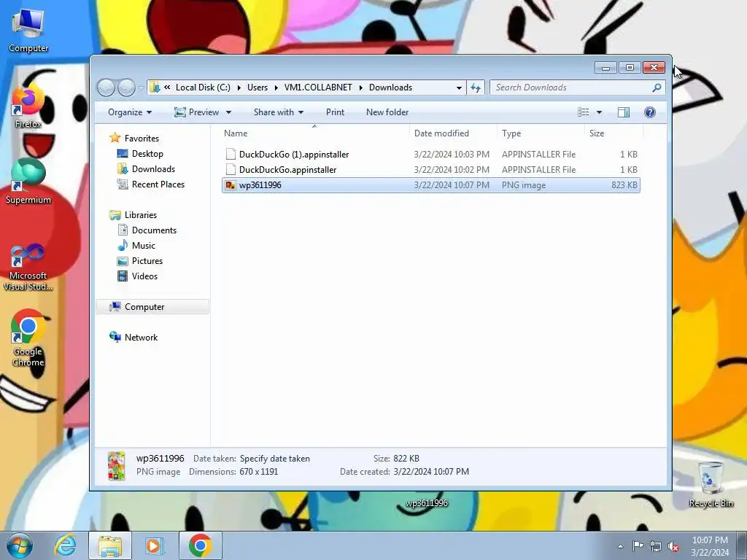Screen dimensions: 747x560
Task: Expand arrow after Users breadcrumb
Action: (x=276, y=87)
